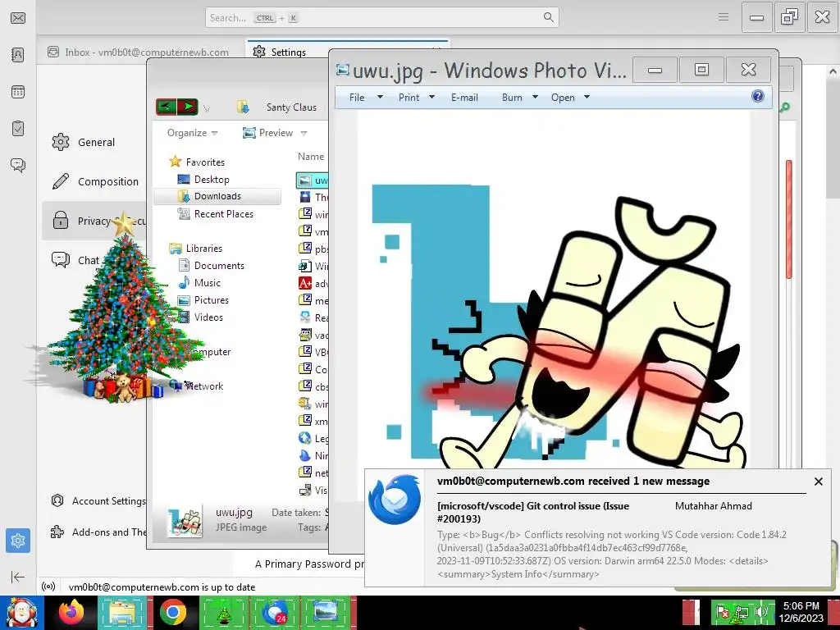Open Chat space icon in sidebar
This screenshot has width=840, height=630.
(x=18, y=165)
